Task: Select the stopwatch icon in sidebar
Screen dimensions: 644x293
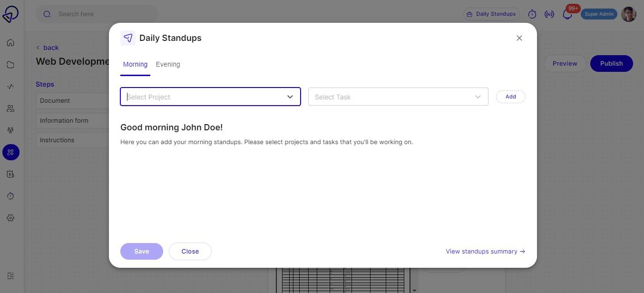Action: pos(10,195)
